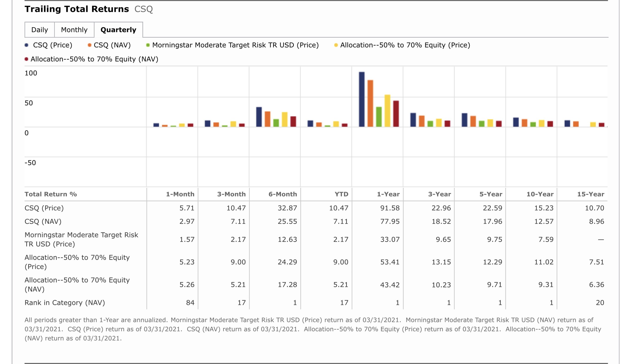Image resolution: width=625 pixels, height=364 pixels.
Task: Click the Rank in Category (NAV) row label
Action: (x=65, y=303)
